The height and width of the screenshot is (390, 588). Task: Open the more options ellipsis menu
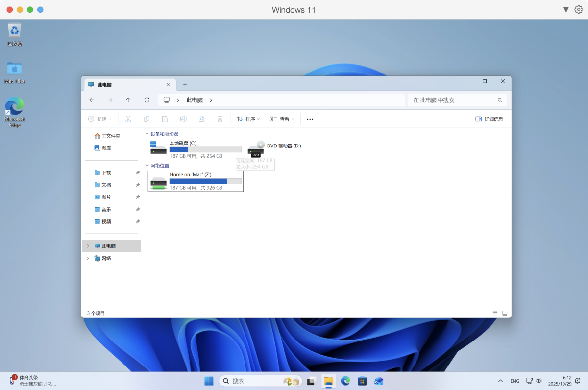point(310,119)
